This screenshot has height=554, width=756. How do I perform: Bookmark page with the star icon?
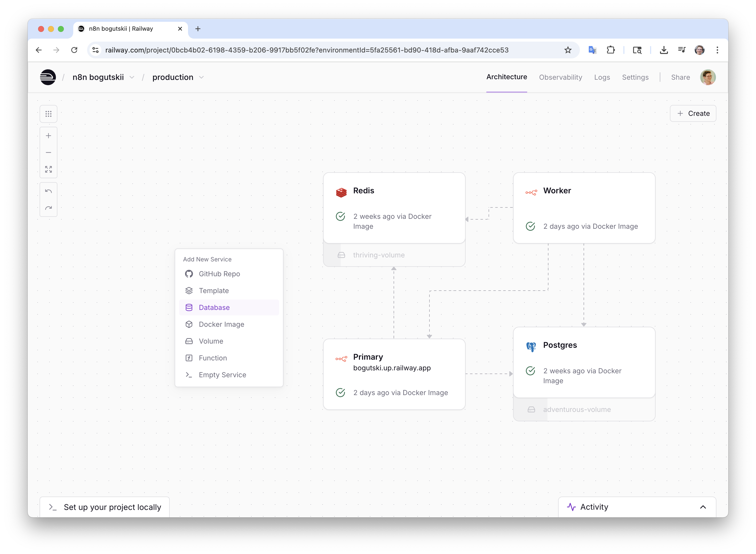point(568,50)
